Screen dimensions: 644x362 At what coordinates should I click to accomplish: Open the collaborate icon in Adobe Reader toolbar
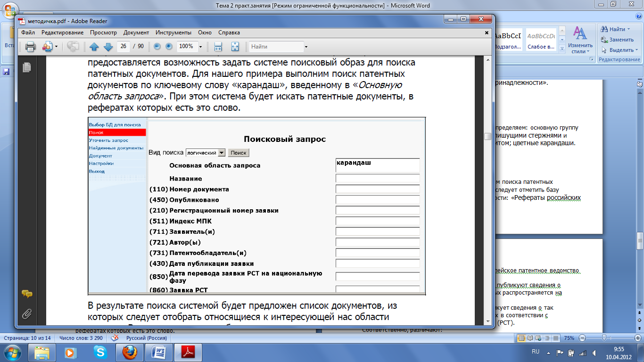coord(47,46)
